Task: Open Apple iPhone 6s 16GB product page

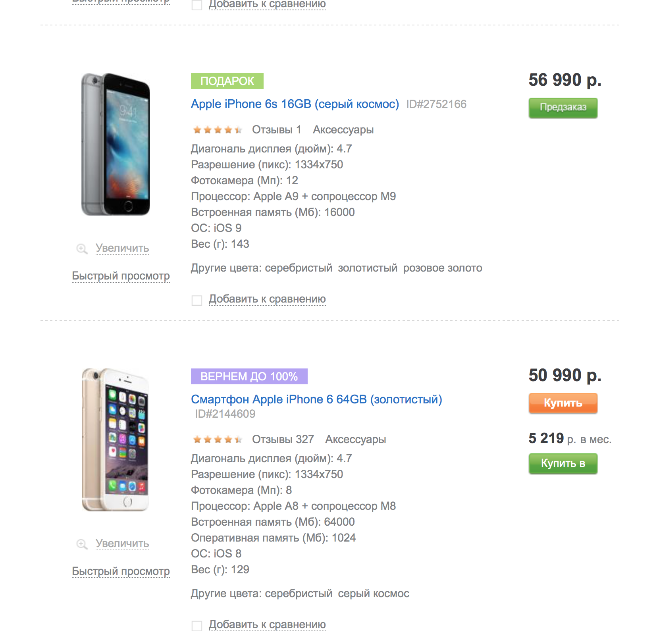Action: (x=295, y=104)
